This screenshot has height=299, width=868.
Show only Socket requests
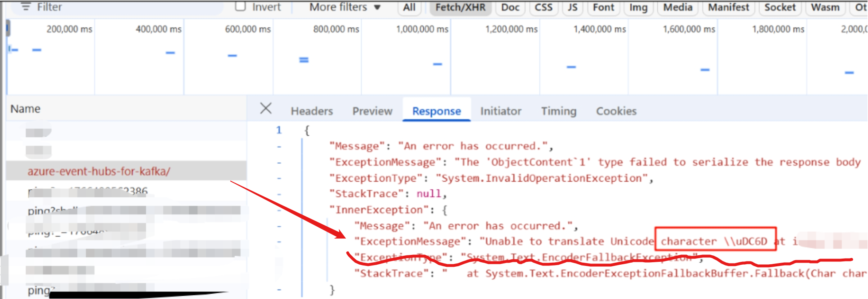pyautogui.click(x=780, y=7)
